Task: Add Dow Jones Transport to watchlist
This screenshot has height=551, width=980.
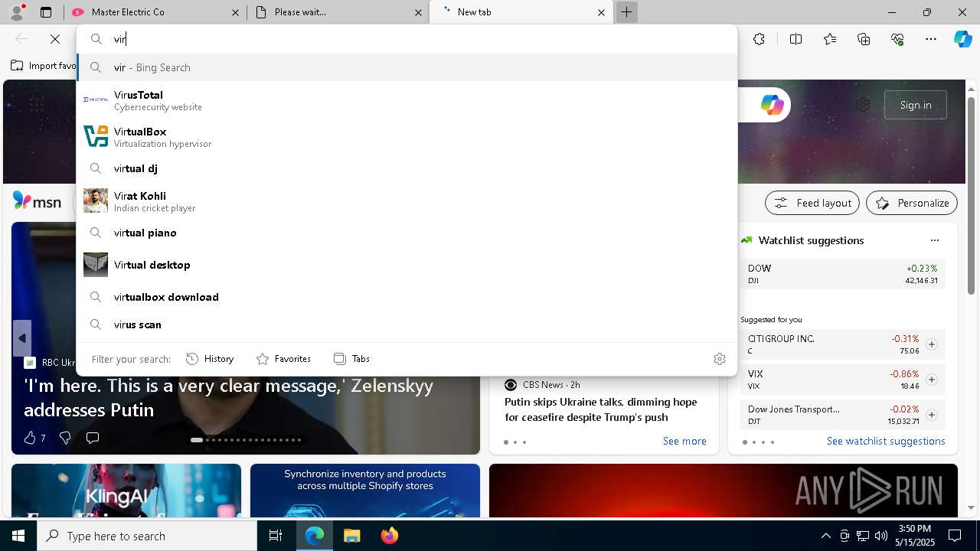Action: pyautogui.click(x=931, y=415)
